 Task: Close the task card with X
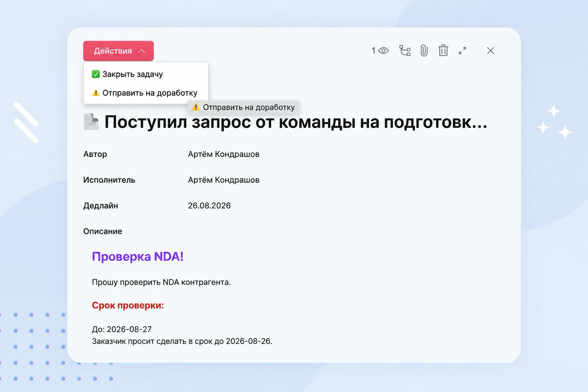click(490, 50)
